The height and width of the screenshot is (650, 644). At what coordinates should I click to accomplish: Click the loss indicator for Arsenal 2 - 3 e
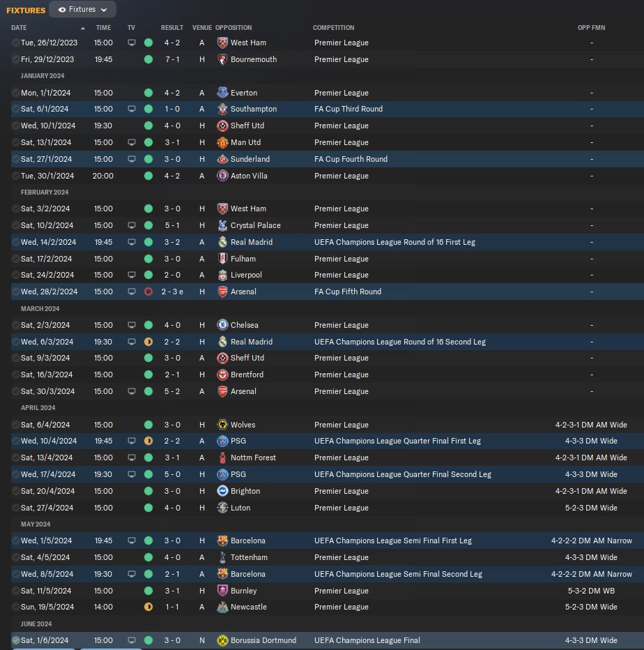coord(148,292)
